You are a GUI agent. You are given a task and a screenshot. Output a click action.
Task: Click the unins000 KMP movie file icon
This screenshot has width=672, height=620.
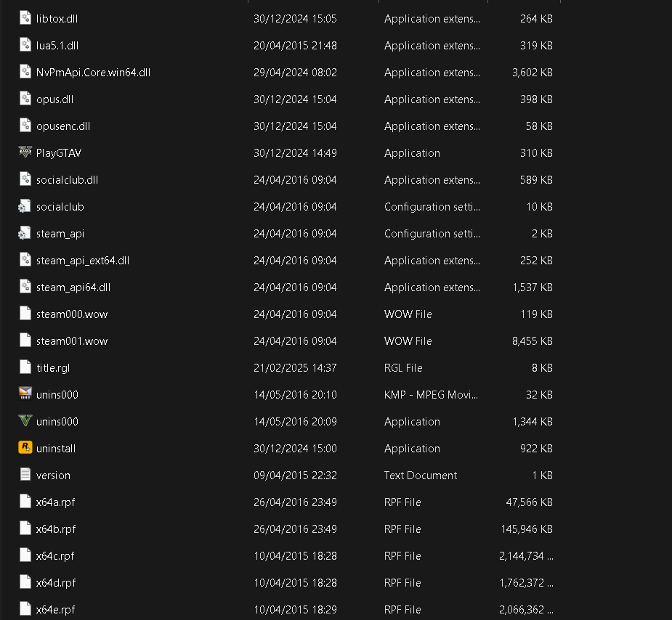pyautogui.click(x=25, y=394)
